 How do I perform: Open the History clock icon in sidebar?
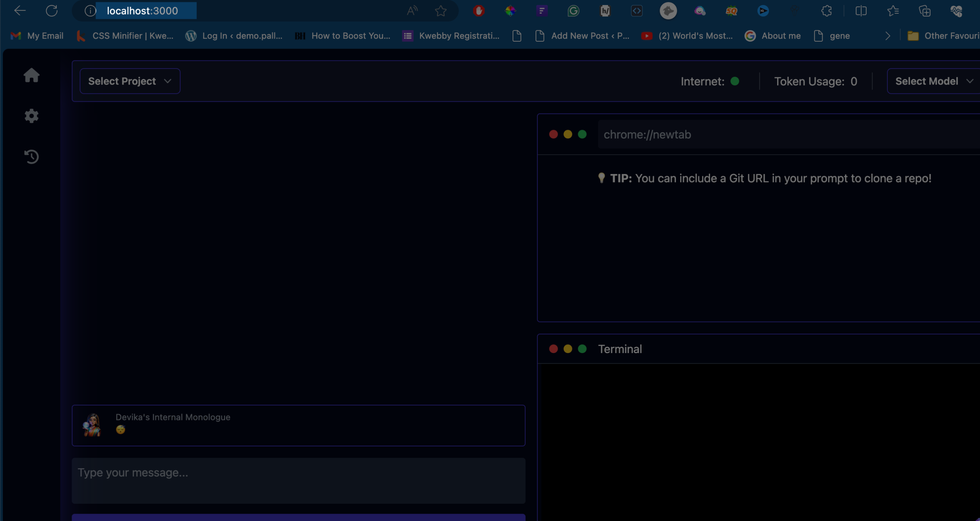point(31,156)
